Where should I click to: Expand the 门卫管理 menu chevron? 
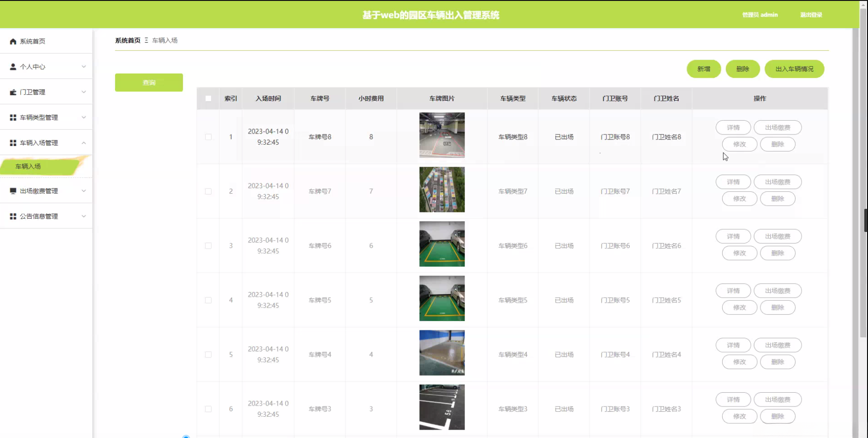click(x=84, y=92)
